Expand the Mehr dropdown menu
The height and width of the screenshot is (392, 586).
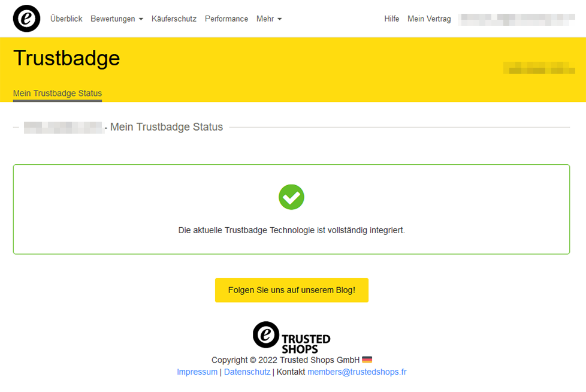268,19
